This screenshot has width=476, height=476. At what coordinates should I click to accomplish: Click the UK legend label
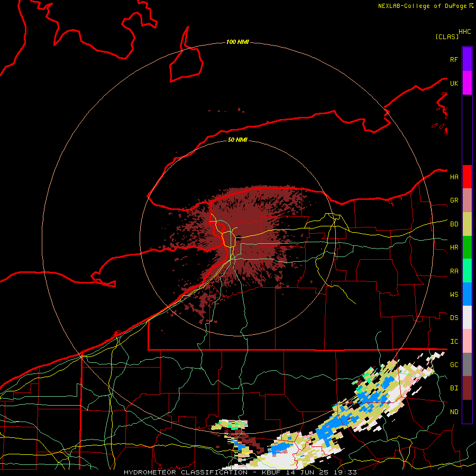(454, 83)
